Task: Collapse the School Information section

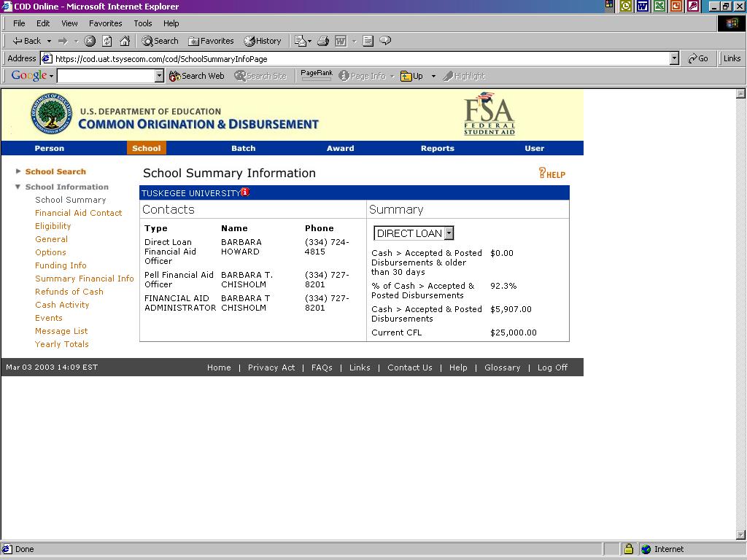Action: pyautogui.click(x=18, y=187)
